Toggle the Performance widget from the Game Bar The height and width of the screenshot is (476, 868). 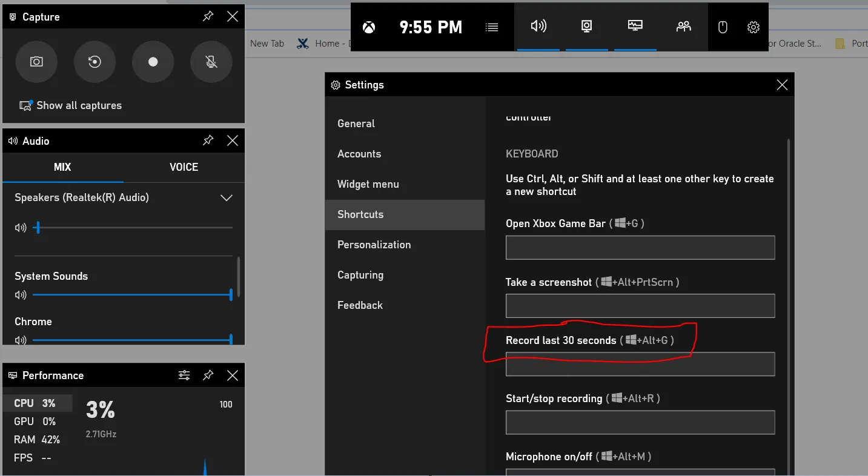click(x=635, y=27)
